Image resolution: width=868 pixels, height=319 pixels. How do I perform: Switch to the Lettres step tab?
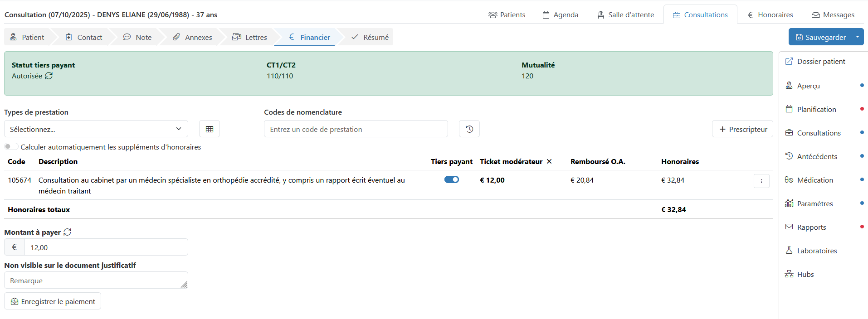pyautogui.click(x=249, y=37)
